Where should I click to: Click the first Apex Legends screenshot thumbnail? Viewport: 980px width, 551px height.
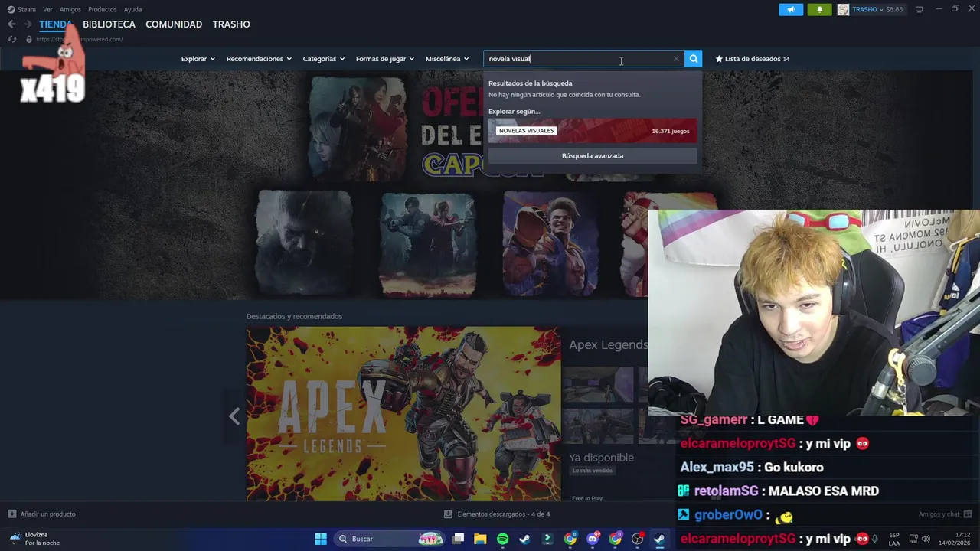click(x=599, y=384)
